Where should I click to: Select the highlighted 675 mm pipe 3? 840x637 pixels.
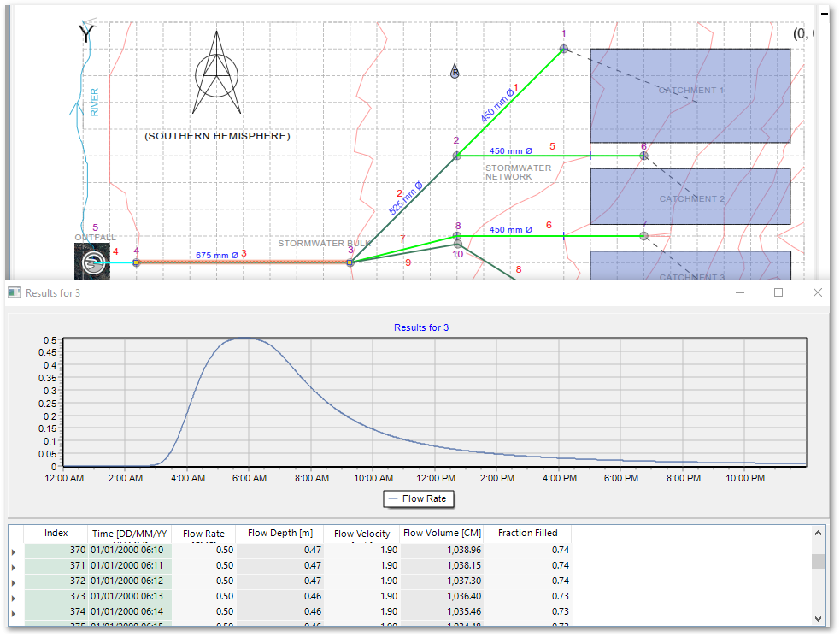point(244,262)
